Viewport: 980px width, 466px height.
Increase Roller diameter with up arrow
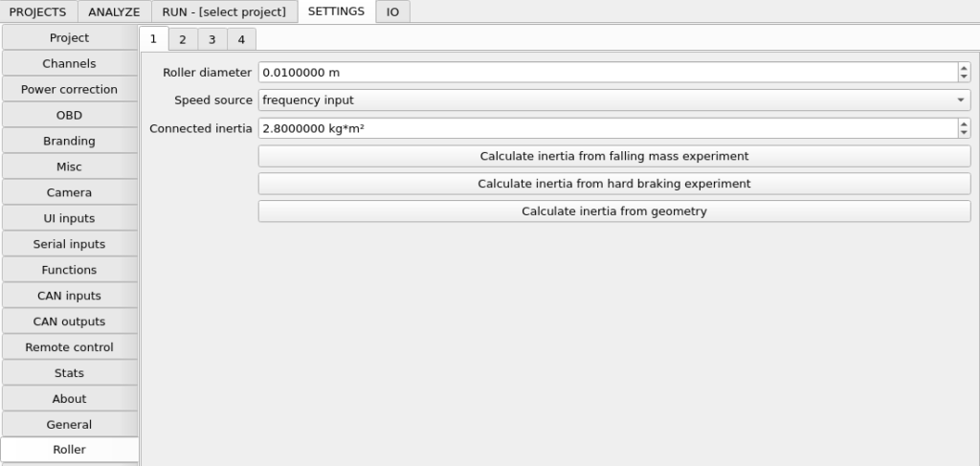click(x=964, y=68)
